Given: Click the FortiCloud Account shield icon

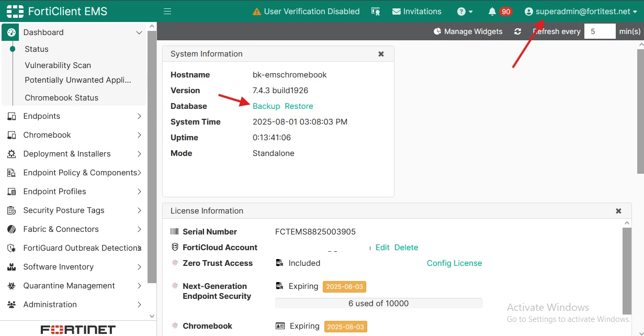Looking at the screenshot, I should 175,248.
